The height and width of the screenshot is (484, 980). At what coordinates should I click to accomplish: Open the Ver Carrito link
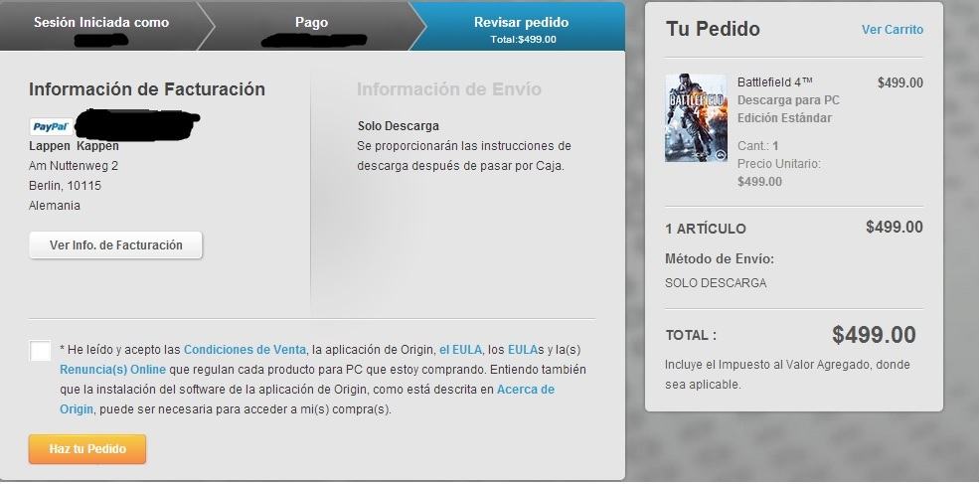coord(892,30)
